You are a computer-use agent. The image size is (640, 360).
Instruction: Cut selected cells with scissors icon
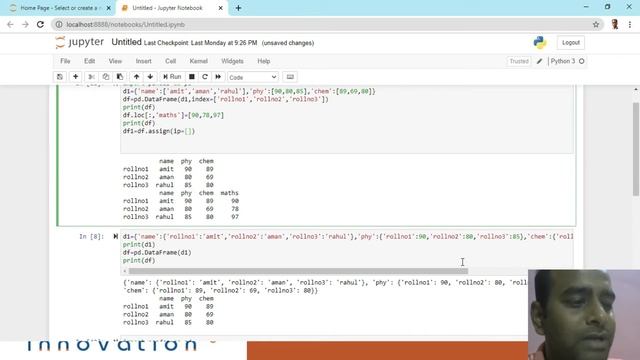(x=91, y=77)
